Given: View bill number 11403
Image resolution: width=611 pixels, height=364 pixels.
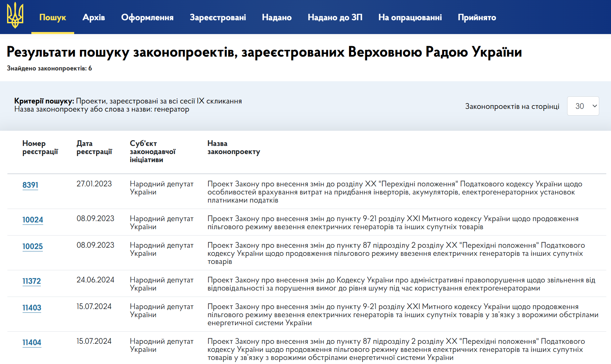Looking at the screenshot, I should click(x=32, y=308).
